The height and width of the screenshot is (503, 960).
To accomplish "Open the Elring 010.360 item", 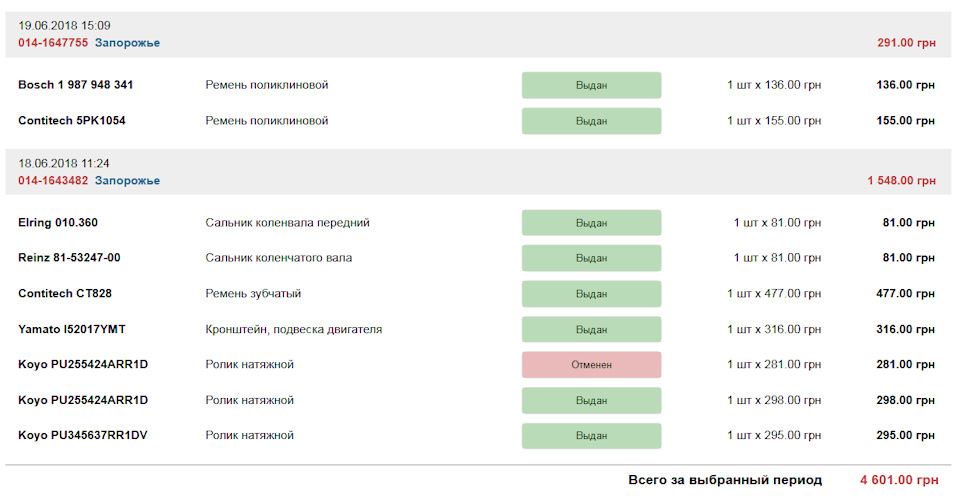I will click(58, 223).
